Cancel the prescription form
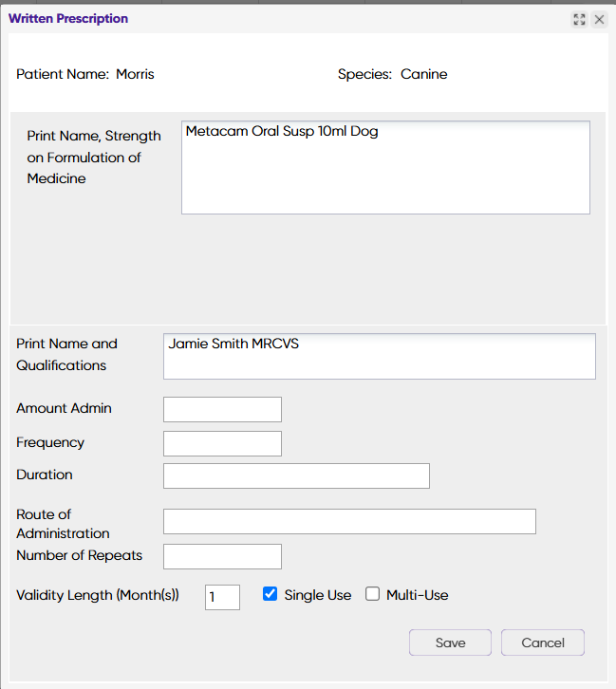 click(x=543, y=642)
